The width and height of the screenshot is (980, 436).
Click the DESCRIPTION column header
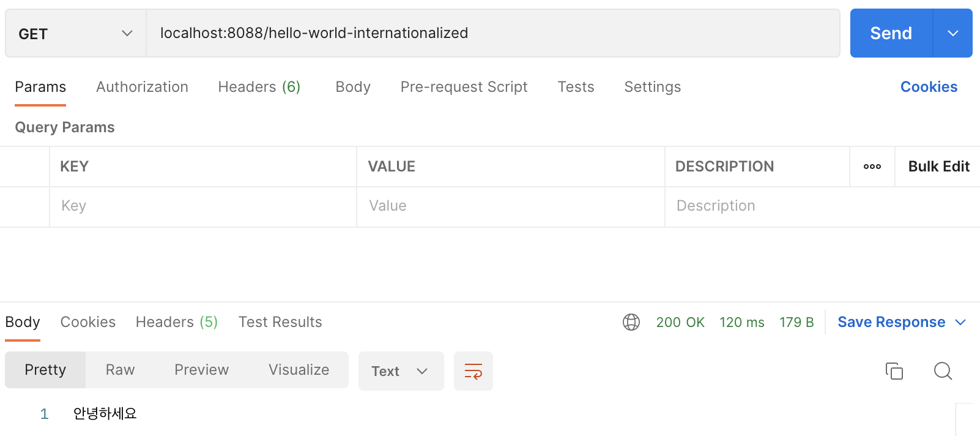point(724,167)
